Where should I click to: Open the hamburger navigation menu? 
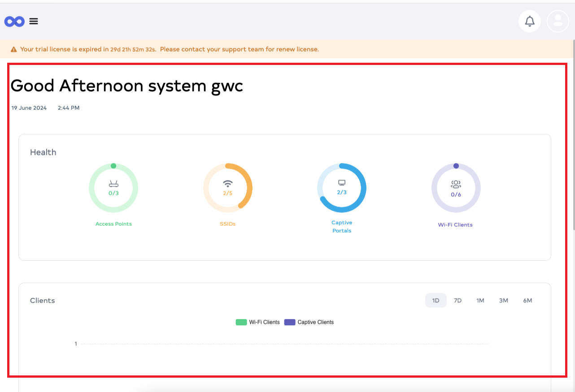[x=34, y=21]
